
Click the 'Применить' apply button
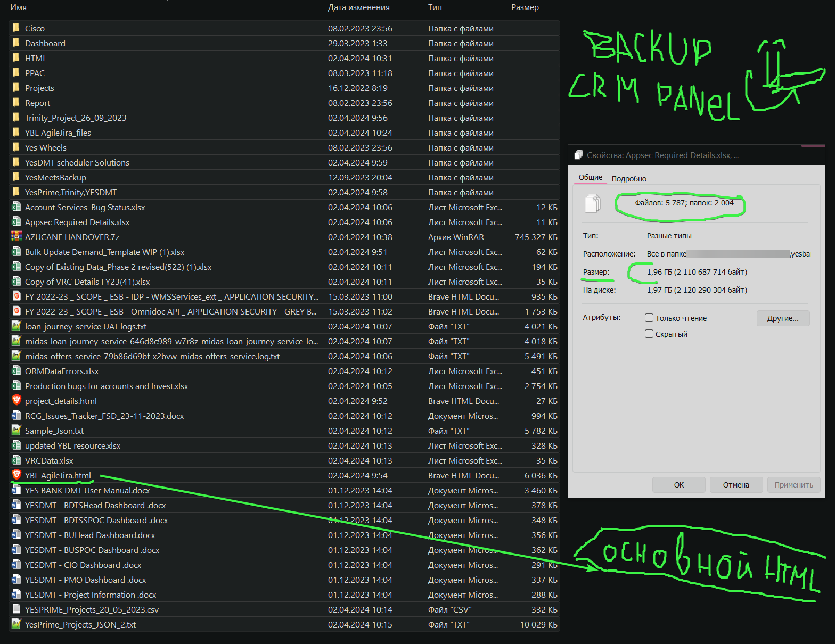[794, 485]
